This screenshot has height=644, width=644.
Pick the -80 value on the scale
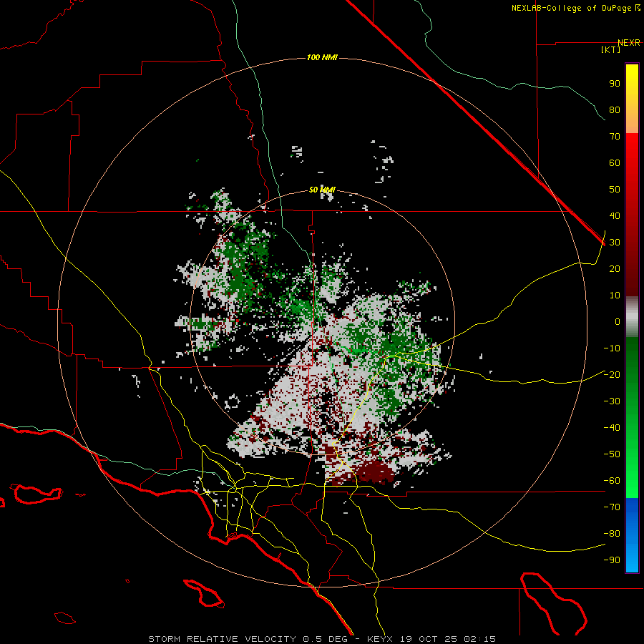click(612, 534)
